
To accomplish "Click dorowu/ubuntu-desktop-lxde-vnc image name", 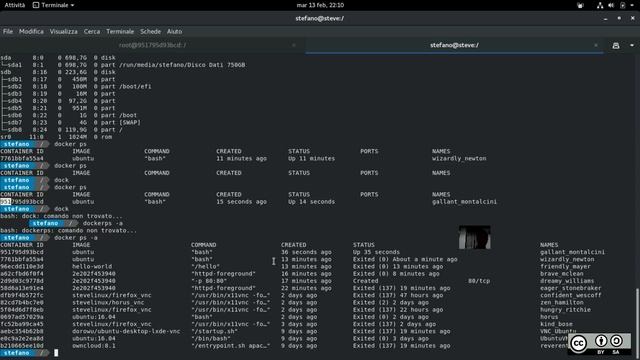I will [x=126, y=331].
